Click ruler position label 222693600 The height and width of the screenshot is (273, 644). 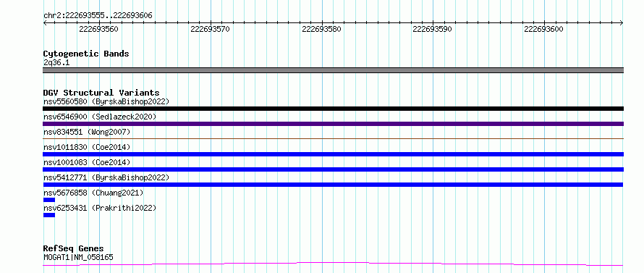tap(544, 29)
